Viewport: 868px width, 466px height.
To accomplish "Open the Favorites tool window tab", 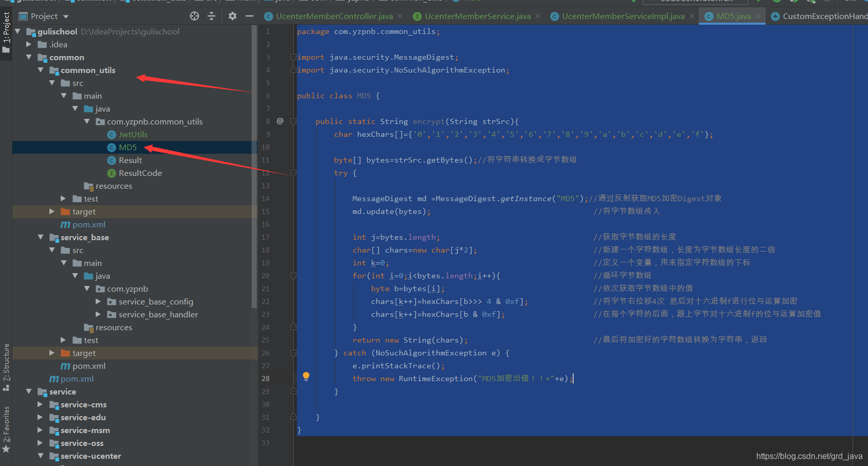I will [x=6, y=429].
